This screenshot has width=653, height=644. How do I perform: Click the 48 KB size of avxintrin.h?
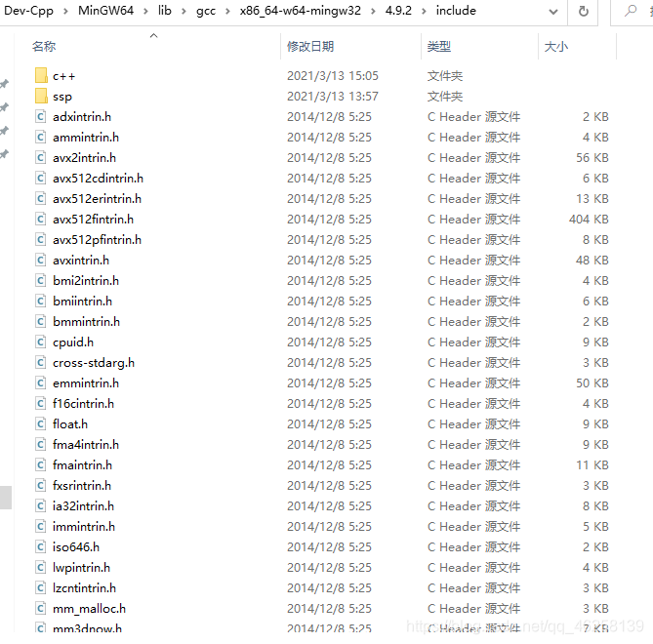(x=592, y=261)
